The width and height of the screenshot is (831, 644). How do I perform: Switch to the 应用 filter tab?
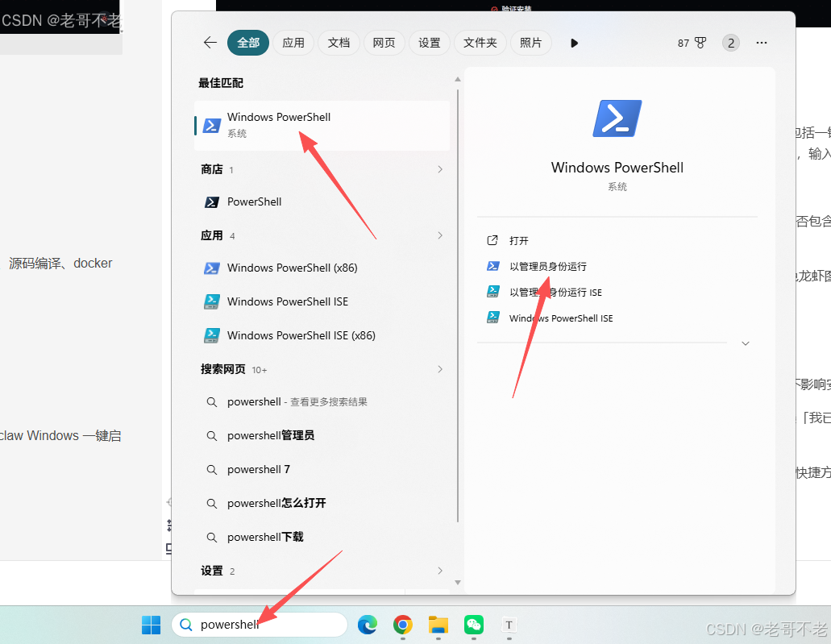click(x=293, y=43)
